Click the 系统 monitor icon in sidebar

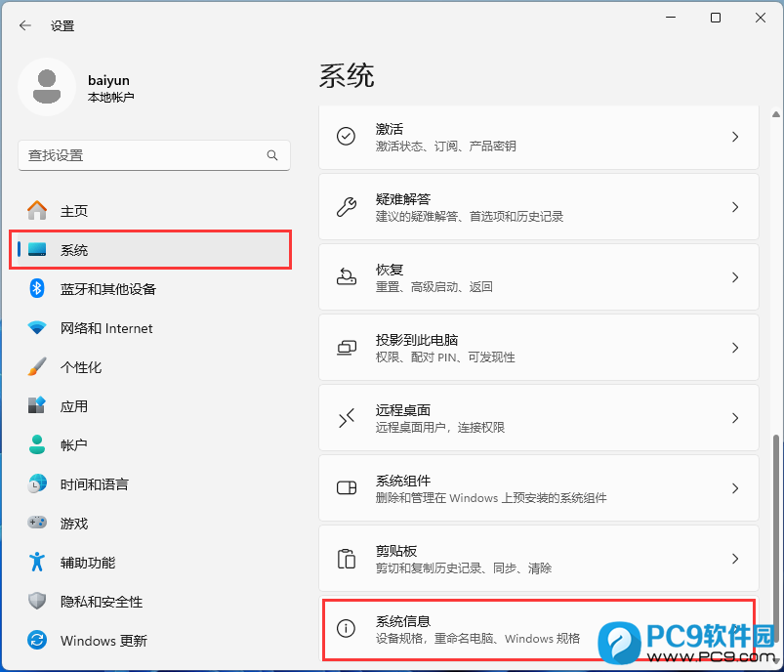click(37, 249)
